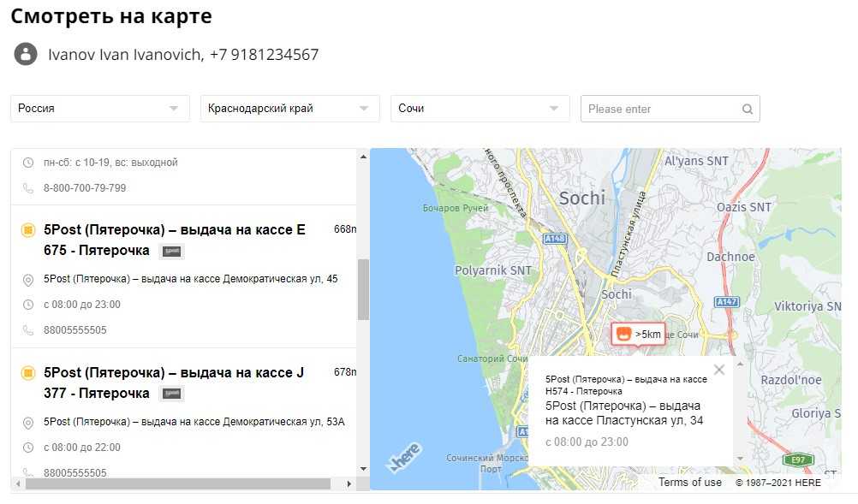Open the Сочи city dropdown

(x=480, y=109)
